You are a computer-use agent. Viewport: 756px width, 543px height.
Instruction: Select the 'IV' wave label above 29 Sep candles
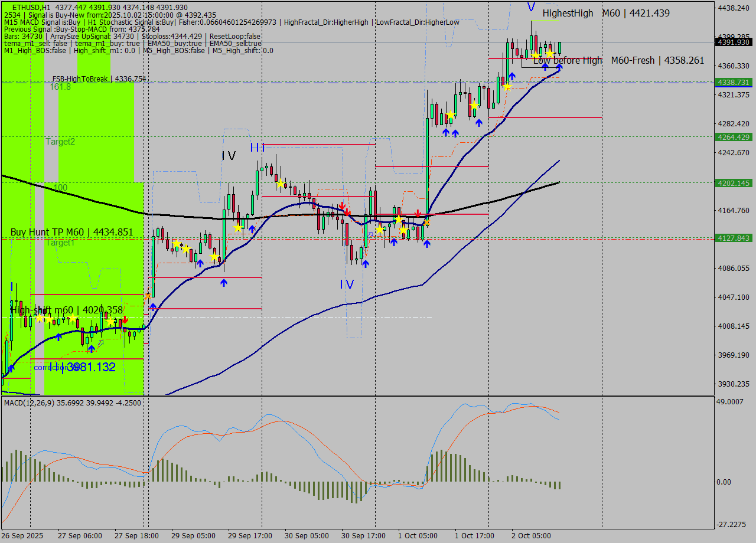pyautogui.click(x=226, y=156)
